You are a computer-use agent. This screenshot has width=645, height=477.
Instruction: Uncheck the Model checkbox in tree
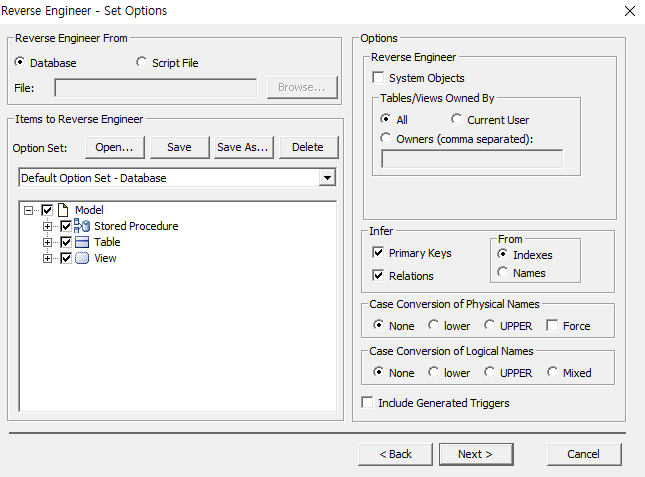(47, 210)
